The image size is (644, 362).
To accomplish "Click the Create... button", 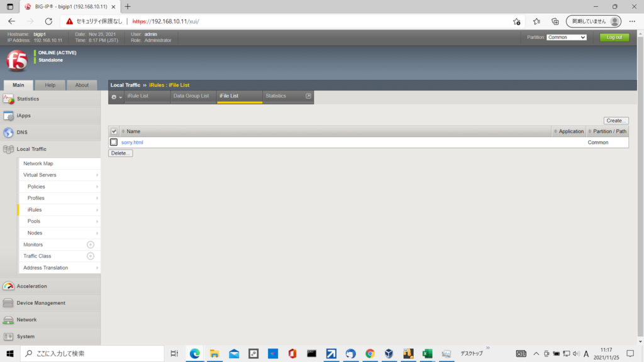I will click(616, 121).
